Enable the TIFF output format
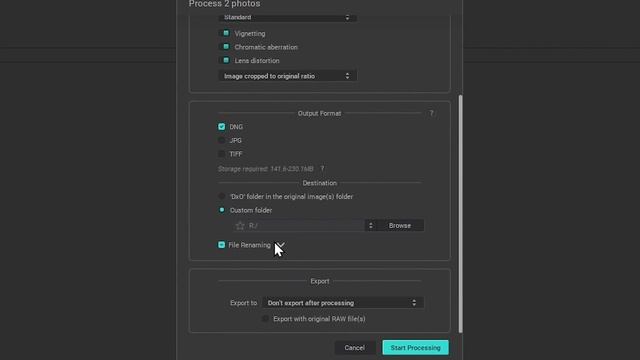Screen dimensions: 640x360 222,153
